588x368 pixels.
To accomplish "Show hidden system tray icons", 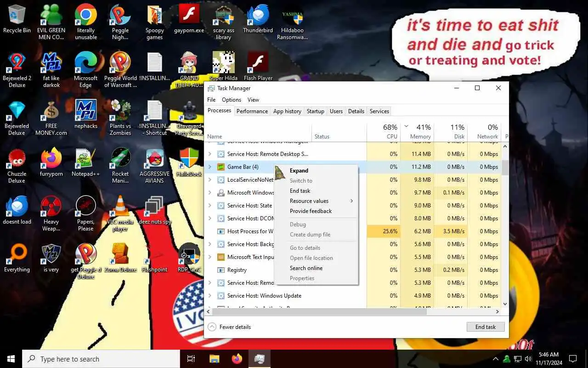I will tap(495, 359).
